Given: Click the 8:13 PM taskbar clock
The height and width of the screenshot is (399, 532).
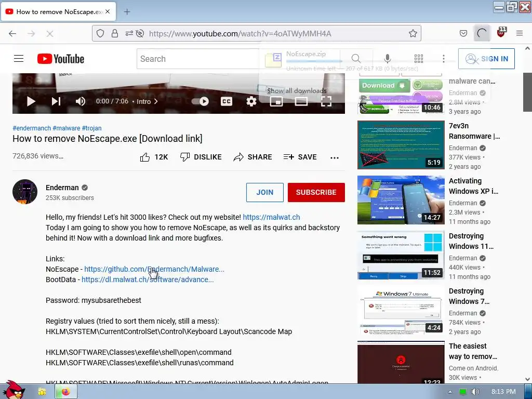Looking at the screenshot, I should pos(503,392).
